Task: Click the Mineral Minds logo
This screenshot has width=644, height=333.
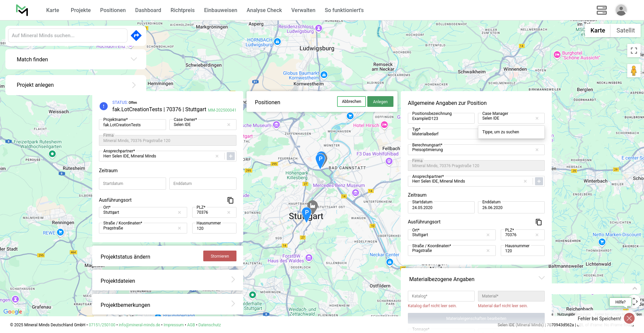Action: (x=22, y=10)
